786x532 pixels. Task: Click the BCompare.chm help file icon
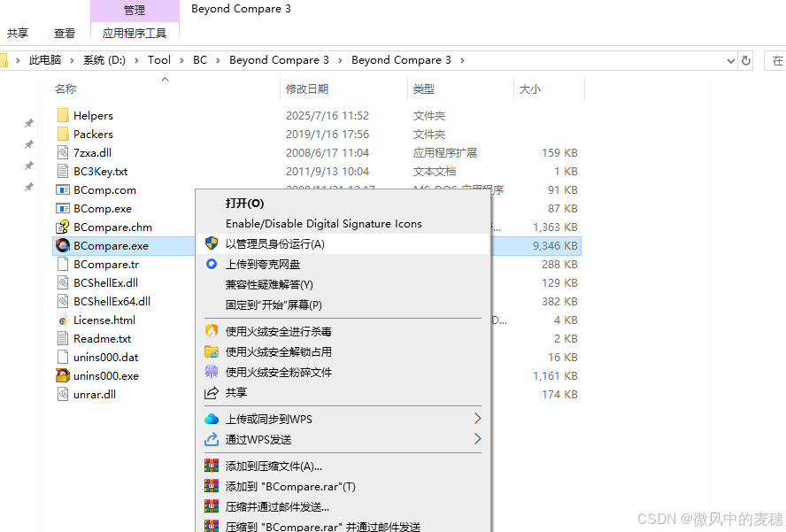click(63, 227)
